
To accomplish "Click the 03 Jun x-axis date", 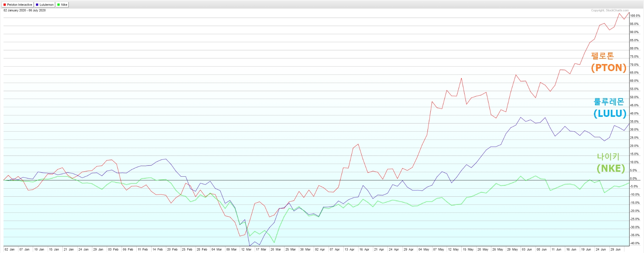I will point(527,249).
